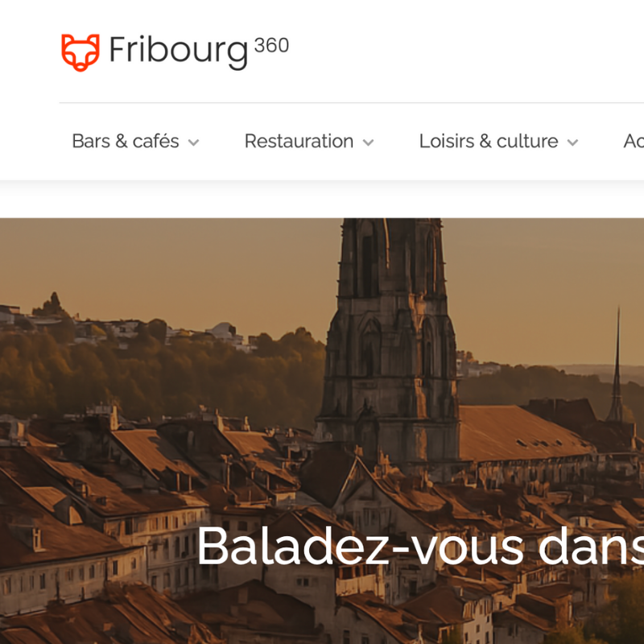This screenshot has width=644, height=644.
Task: Click the Baladez-vous dans hero heading
Action: (420, 547)
